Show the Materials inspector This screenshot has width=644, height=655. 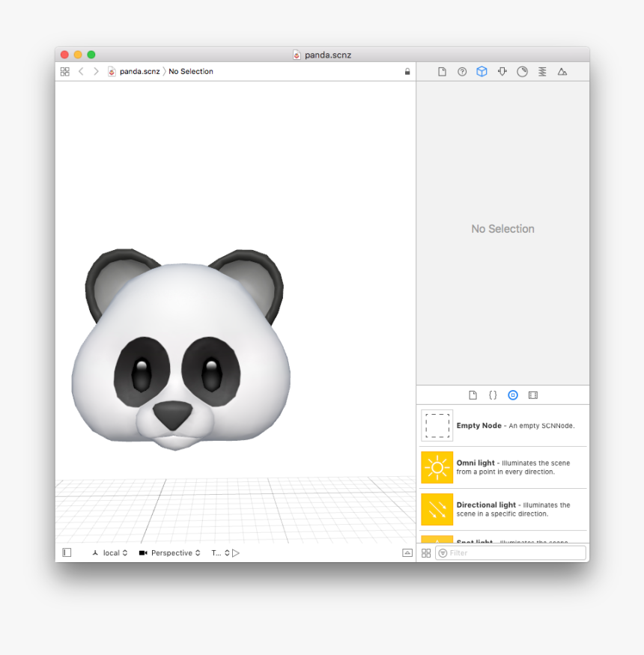click(x=522, y=72)
